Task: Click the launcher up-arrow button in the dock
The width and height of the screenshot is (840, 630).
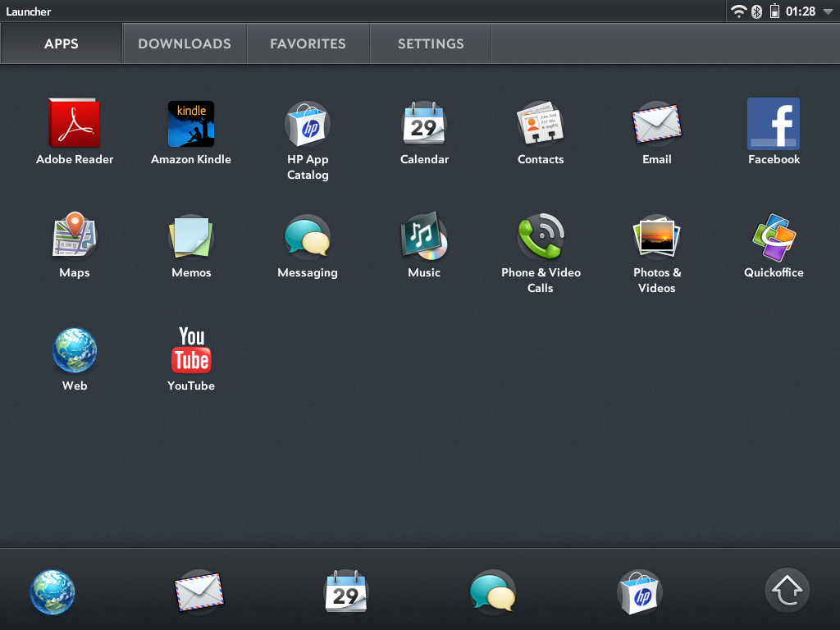Action: click(787, 591)
